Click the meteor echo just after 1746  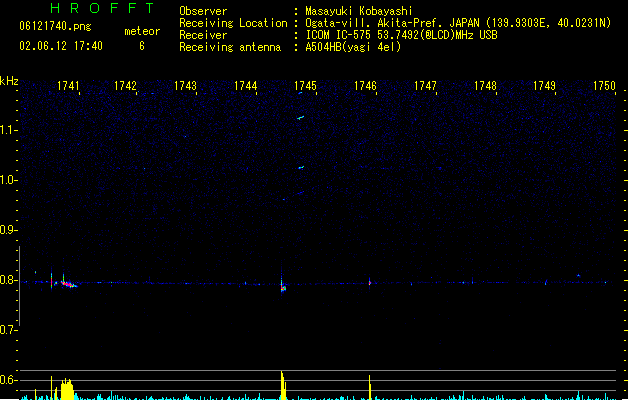369,282
